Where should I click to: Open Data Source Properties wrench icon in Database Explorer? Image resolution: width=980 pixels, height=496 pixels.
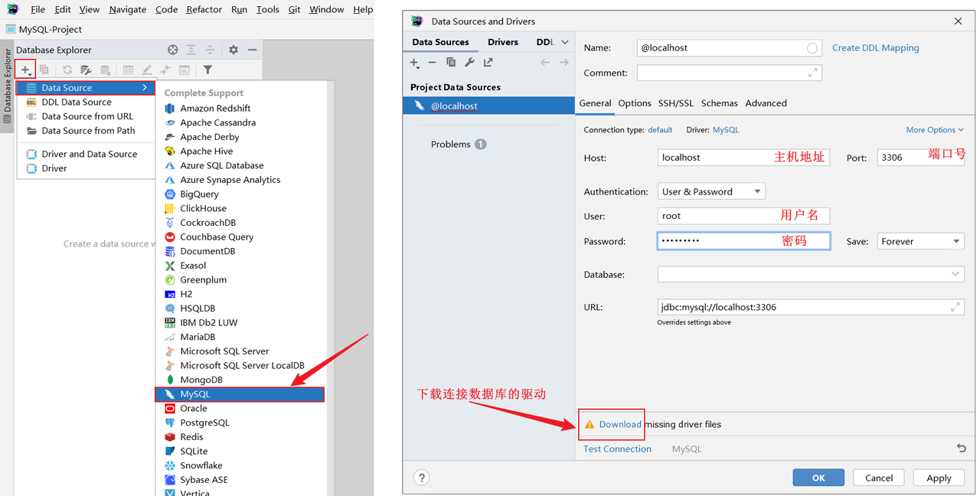click(86, 70)
